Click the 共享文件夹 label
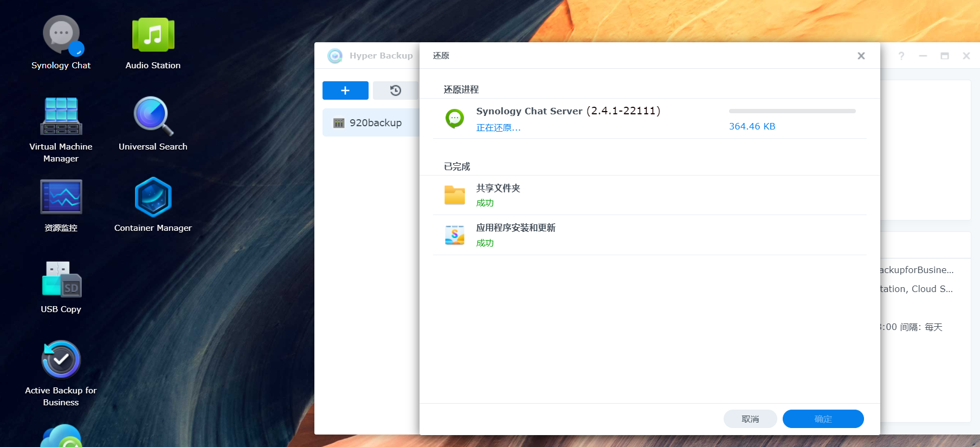Viewport: 980px width, 447px height. click(498, 188)
